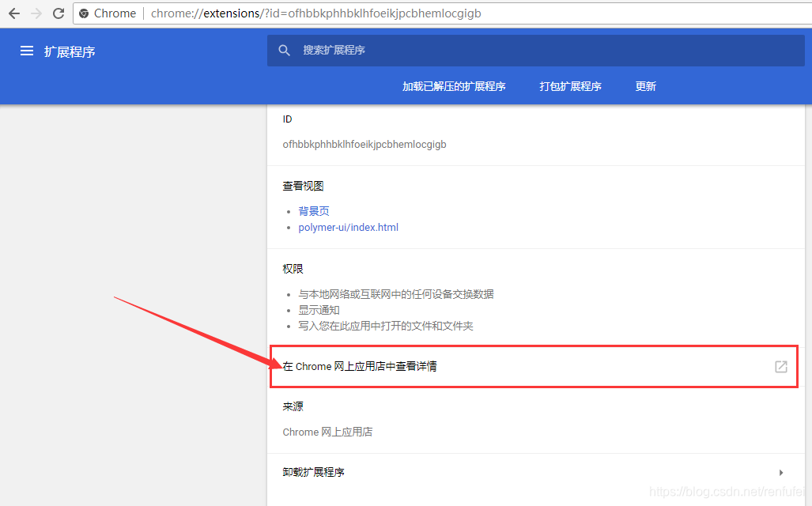The width and height of the screenshot is (812, 506).
Task: Click the permission text 与本地网络或互联网中的任何设备交换数据
Action: coord(396,294)
